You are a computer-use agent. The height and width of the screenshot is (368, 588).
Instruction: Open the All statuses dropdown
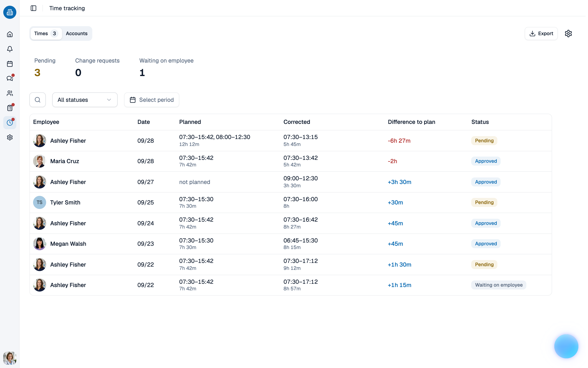85,100
